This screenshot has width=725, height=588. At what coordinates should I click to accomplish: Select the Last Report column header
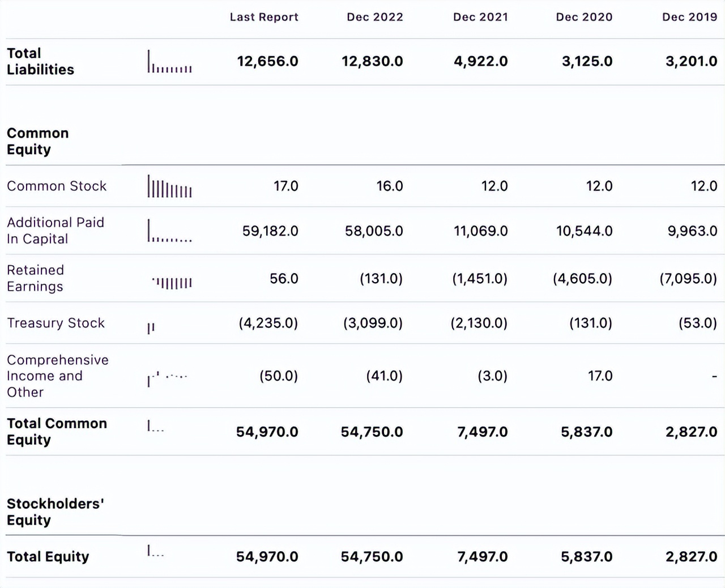click(x=264, y=17)
